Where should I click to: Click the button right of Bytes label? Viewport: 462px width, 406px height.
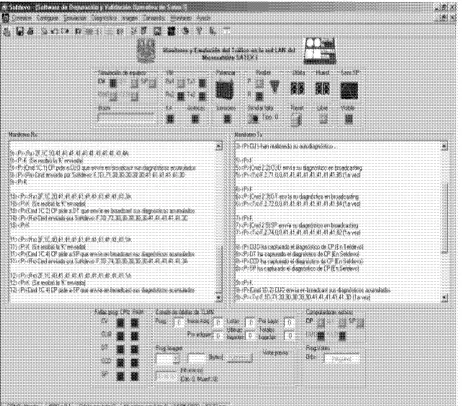239,358
